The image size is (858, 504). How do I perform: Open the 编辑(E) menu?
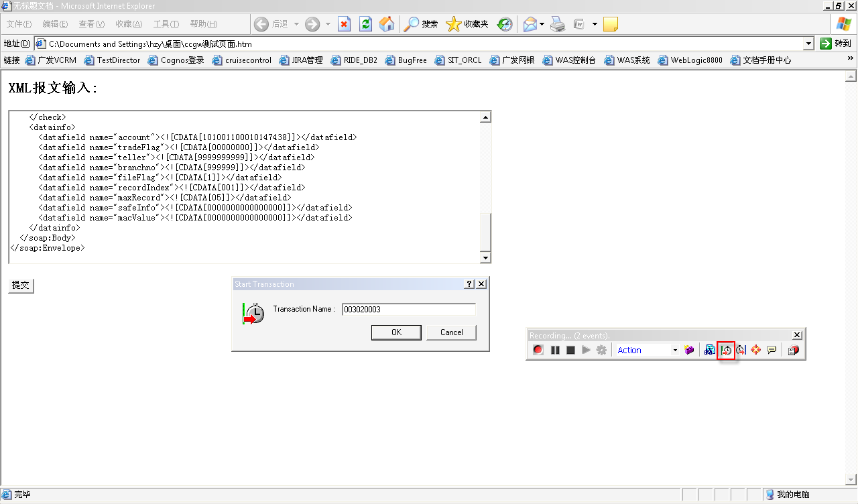tap(55, 24)
